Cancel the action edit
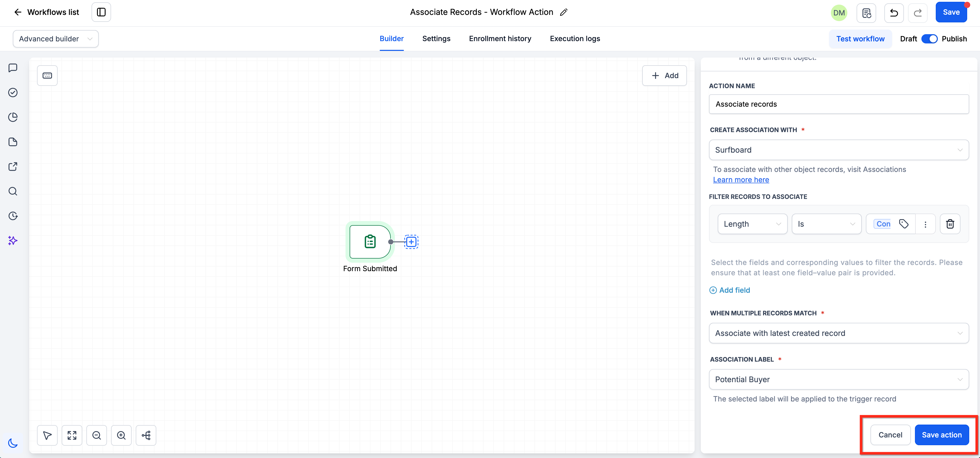The width and height of the screenshot is (980, 458). tap(890, 435)
